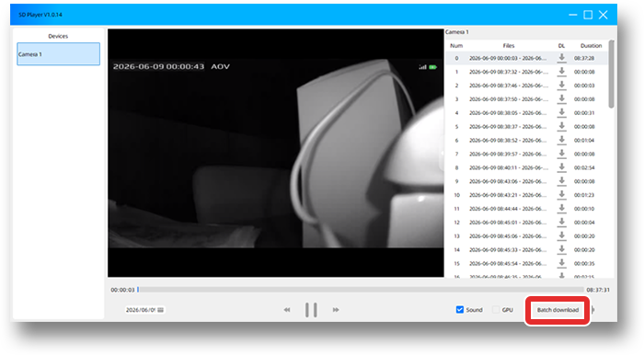Click the file list vertical scrollbar
This screenshot has height=355, width=644.
tap(611, 74)
